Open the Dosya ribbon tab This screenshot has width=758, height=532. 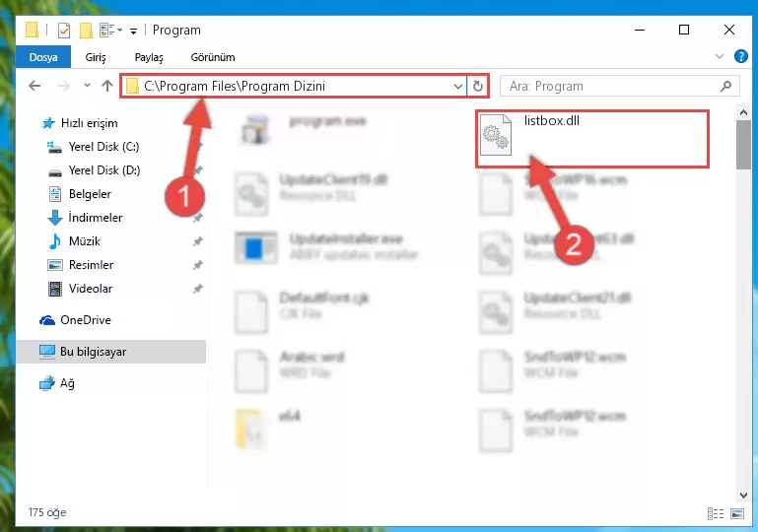(x=43, y=57)
